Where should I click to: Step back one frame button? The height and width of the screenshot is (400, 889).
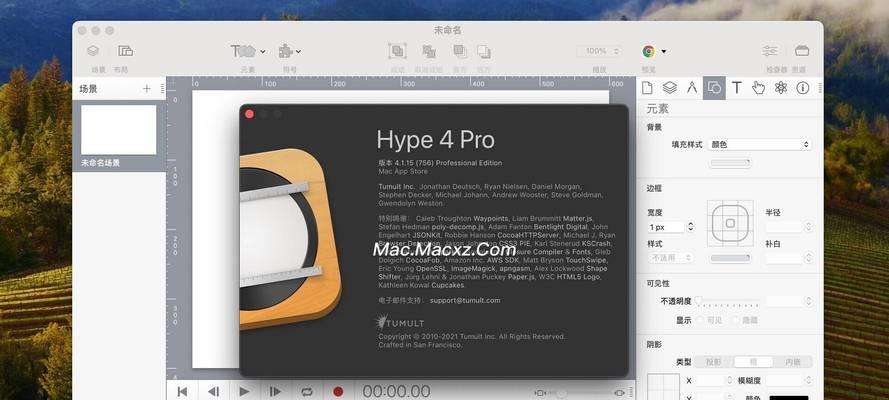[213, 392]
